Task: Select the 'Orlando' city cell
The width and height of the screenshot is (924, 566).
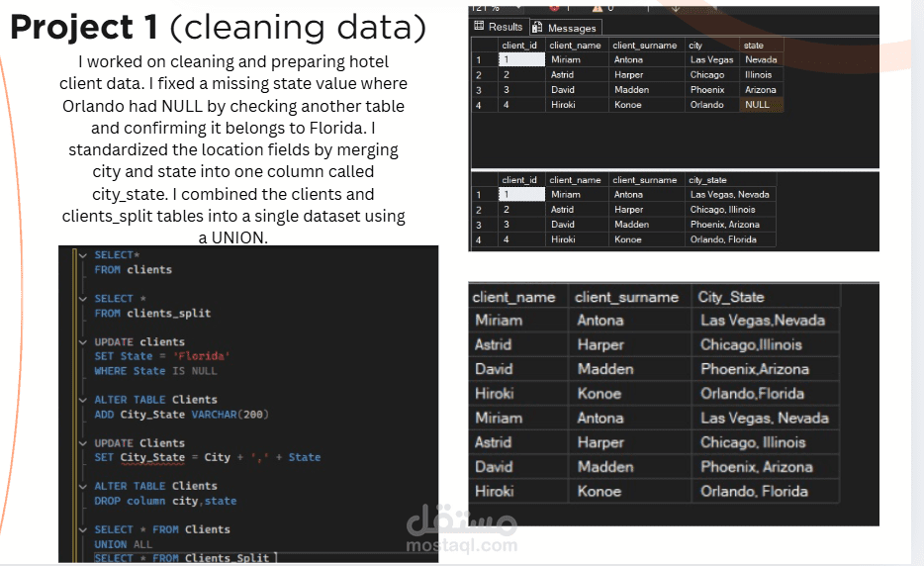Action: click(x=711, y=104)
